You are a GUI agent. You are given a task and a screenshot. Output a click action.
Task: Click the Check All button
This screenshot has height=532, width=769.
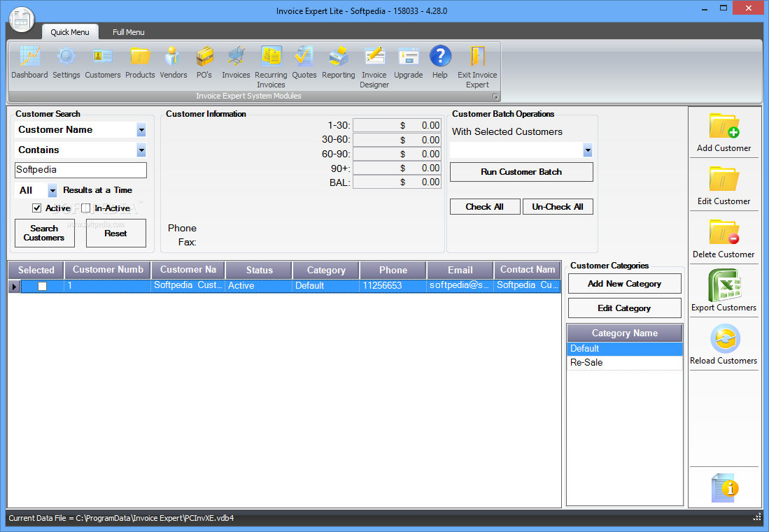[484, 207]
